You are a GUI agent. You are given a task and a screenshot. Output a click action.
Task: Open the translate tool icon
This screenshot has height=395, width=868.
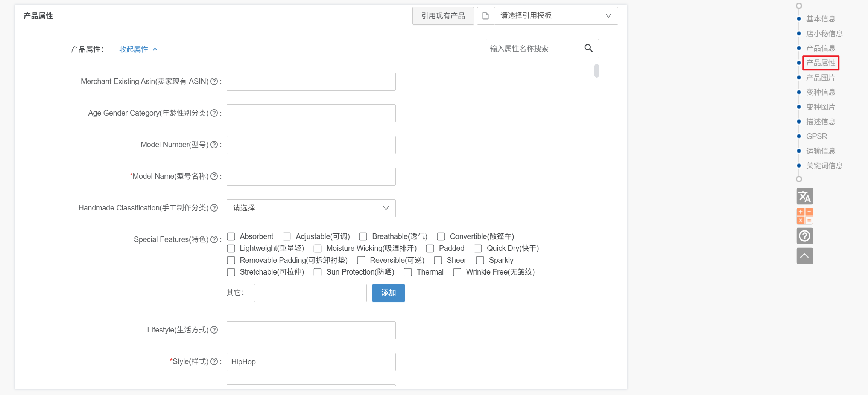804,196
